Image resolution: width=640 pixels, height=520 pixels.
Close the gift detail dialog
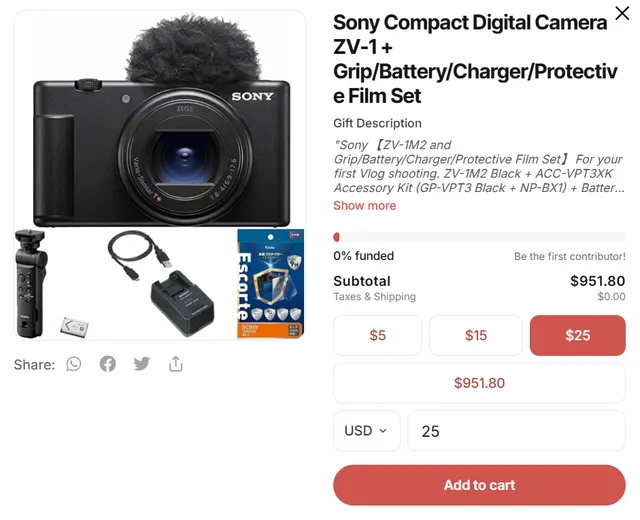pos(621,16)
